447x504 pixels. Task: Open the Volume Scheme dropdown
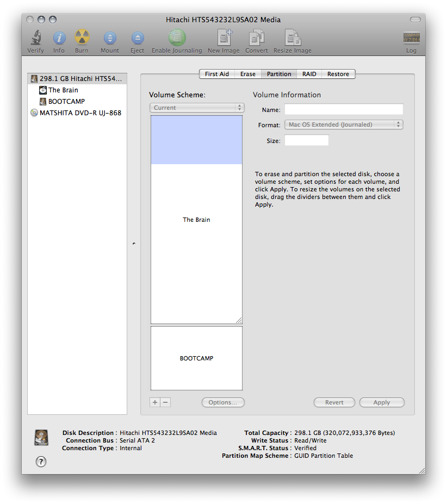pyautogui.click(x=197, y=108)
